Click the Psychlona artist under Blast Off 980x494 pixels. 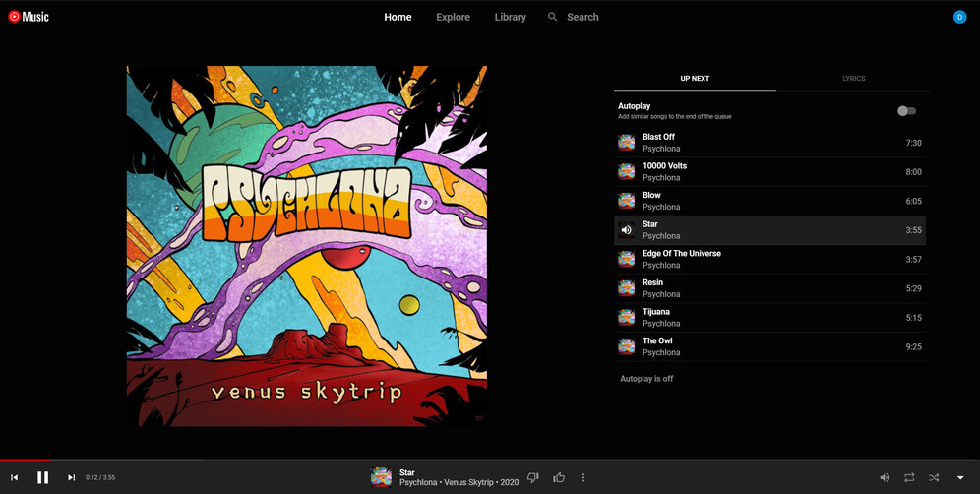[661, 149]
